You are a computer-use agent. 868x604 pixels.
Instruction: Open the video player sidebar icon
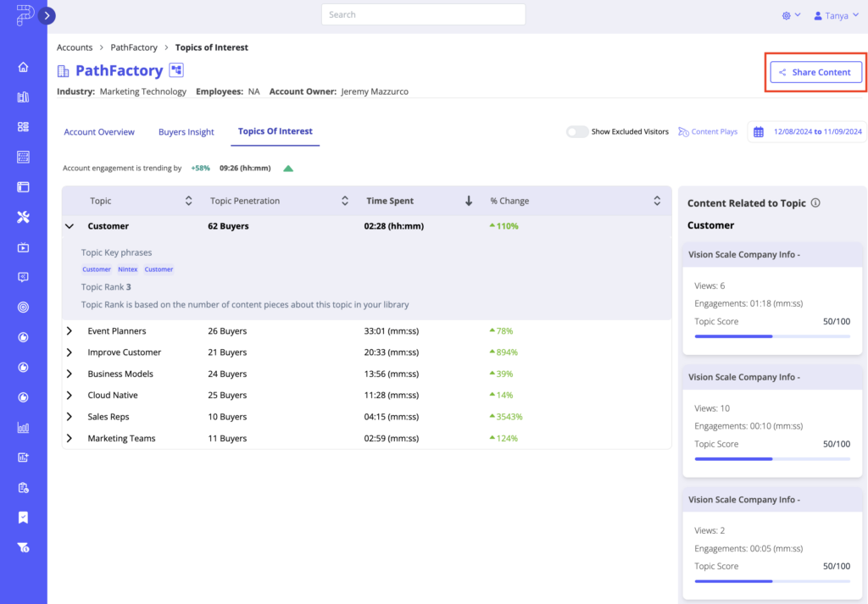click(x=23, y=247)
